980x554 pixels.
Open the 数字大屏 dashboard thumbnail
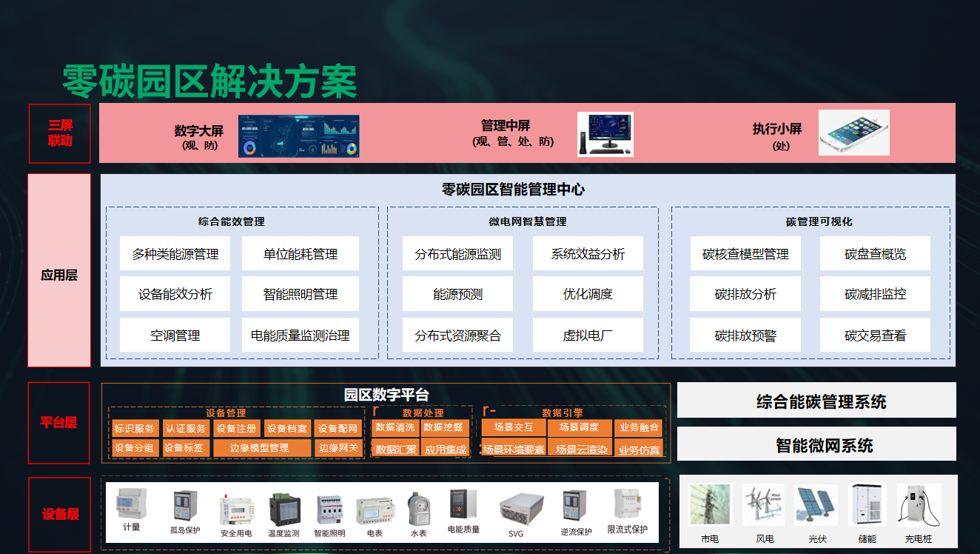tap(298, 136)
